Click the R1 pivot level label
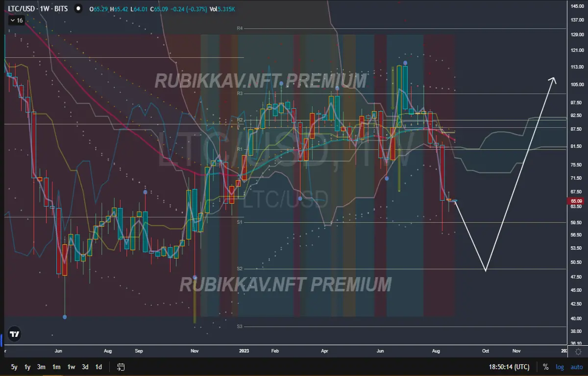The height and width of the screenshot is (376, 588). pos(240,149)
